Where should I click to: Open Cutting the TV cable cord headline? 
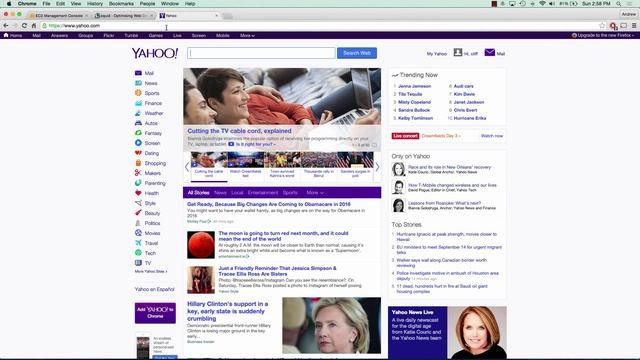(x=239, y=131)
